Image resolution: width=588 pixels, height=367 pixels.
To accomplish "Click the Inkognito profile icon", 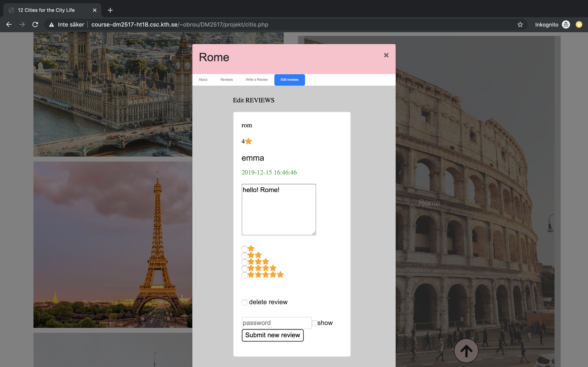I will 566,24.
